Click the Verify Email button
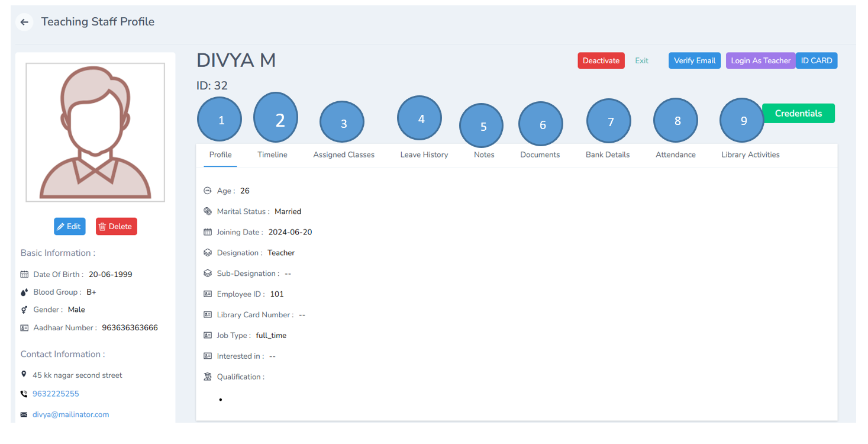The height and width of the screenshot is (444, 868). (694, 60)
